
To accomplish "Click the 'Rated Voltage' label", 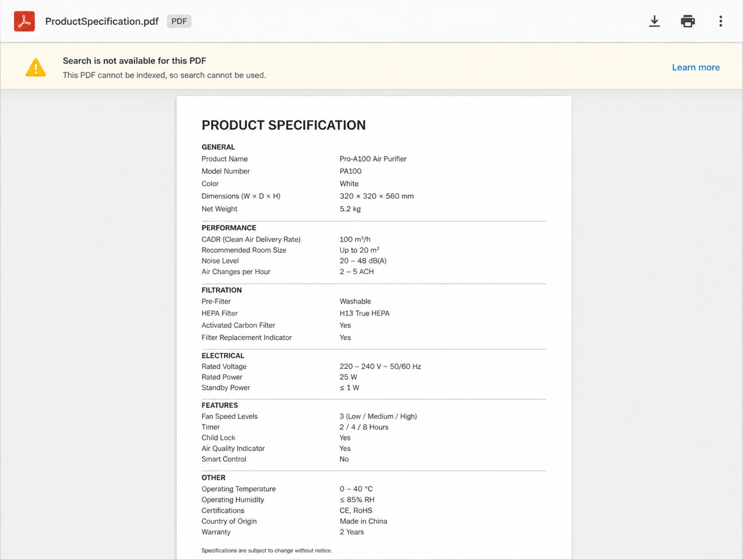I will pos(224,367).
